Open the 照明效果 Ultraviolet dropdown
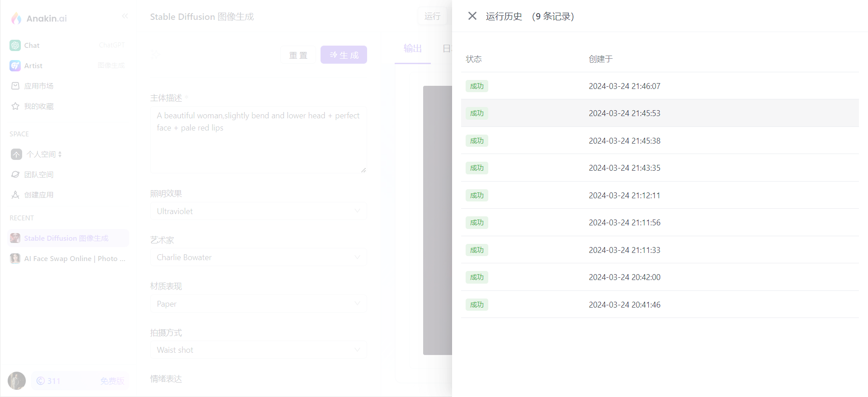This screenshot has width=868, height=397. tap(258, 211)
